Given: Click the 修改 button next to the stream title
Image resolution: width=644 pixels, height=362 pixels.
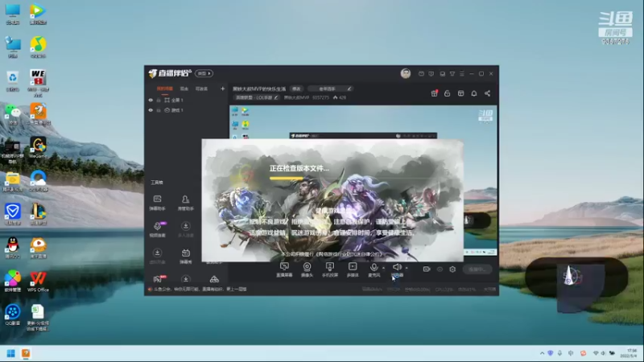Looking at the screenshot, I should 296,88.
